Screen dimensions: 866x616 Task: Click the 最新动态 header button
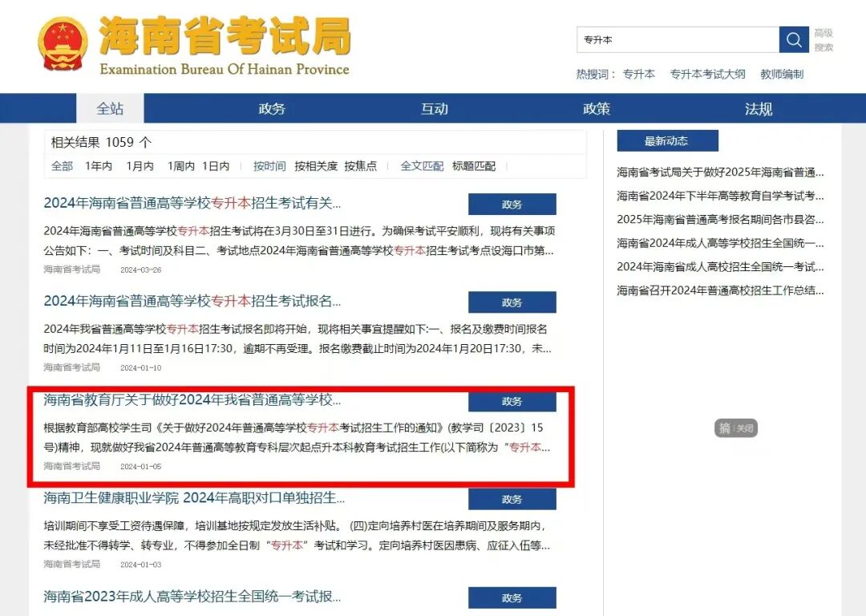pos(666,140)
